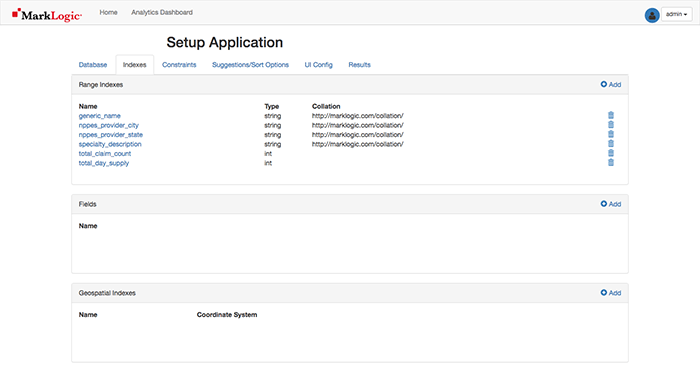Viewport: 700px width, 369px height.
Task: Click the Range Indexes panel heading
Action: 101,84
